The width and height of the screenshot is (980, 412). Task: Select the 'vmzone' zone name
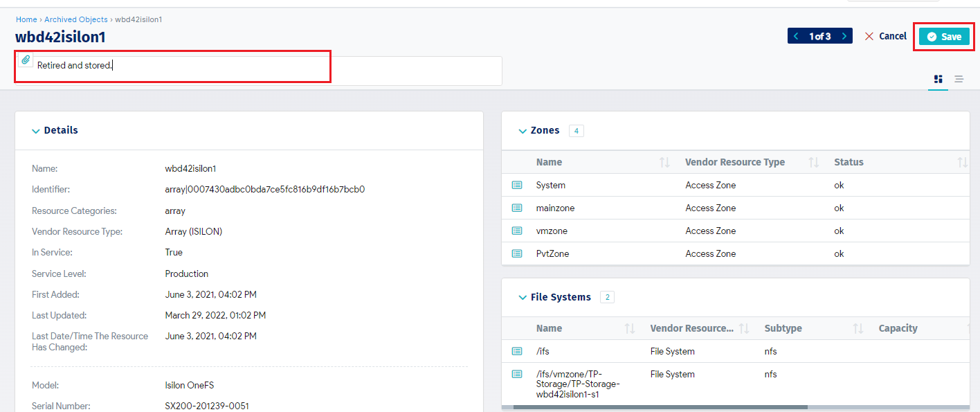[x=552, y=231]
